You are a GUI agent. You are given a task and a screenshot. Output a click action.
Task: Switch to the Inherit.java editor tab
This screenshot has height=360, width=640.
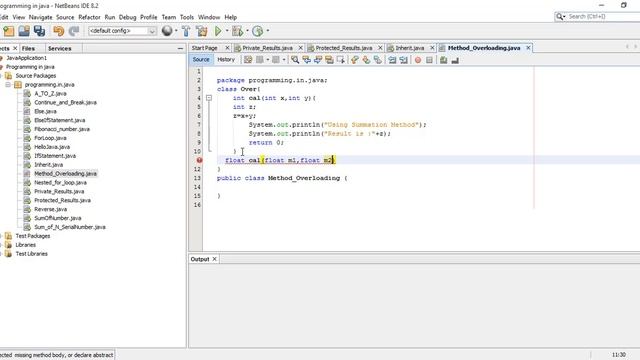[x=410, y=48]
